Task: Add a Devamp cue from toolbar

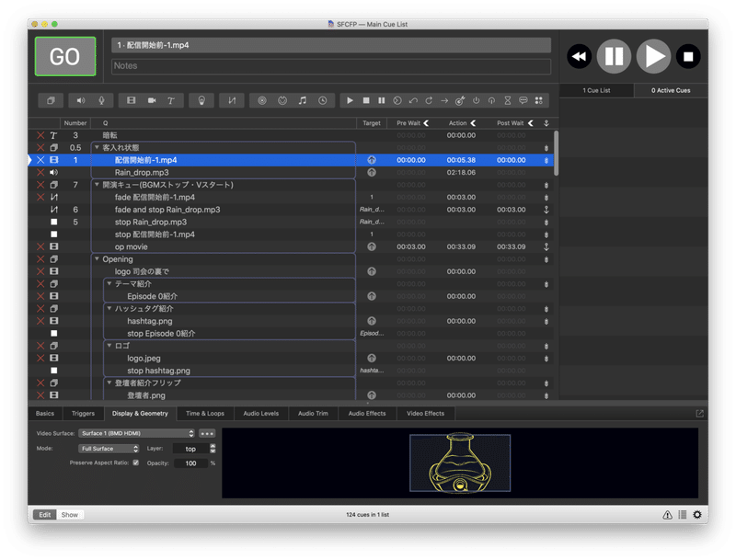Action: pos(429,100)
